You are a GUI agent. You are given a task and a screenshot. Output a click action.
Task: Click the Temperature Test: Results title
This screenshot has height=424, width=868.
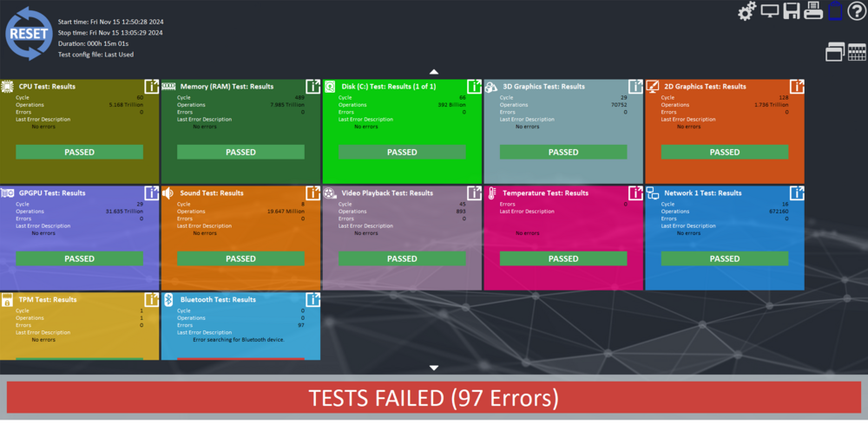coord(545,193)
